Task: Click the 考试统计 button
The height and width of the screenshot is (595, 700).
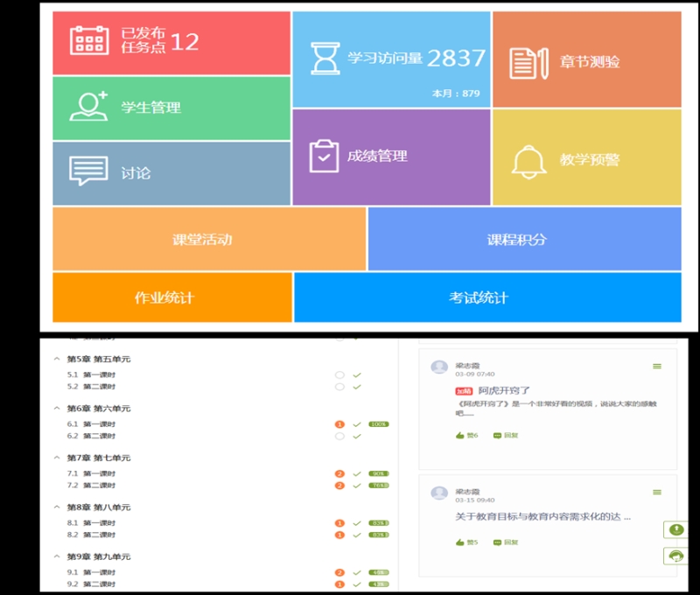Action: point(486,297)
